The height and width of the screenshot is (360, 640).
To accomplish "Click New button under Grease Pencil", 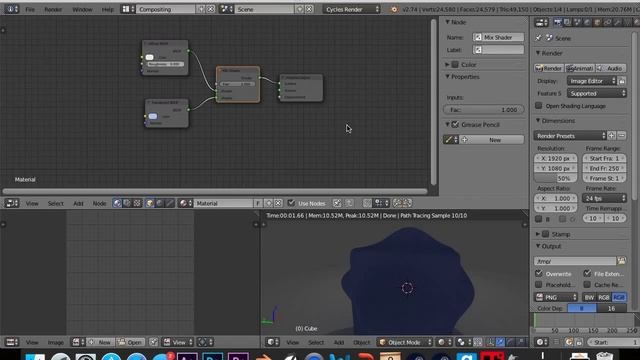I will (492, 140).
